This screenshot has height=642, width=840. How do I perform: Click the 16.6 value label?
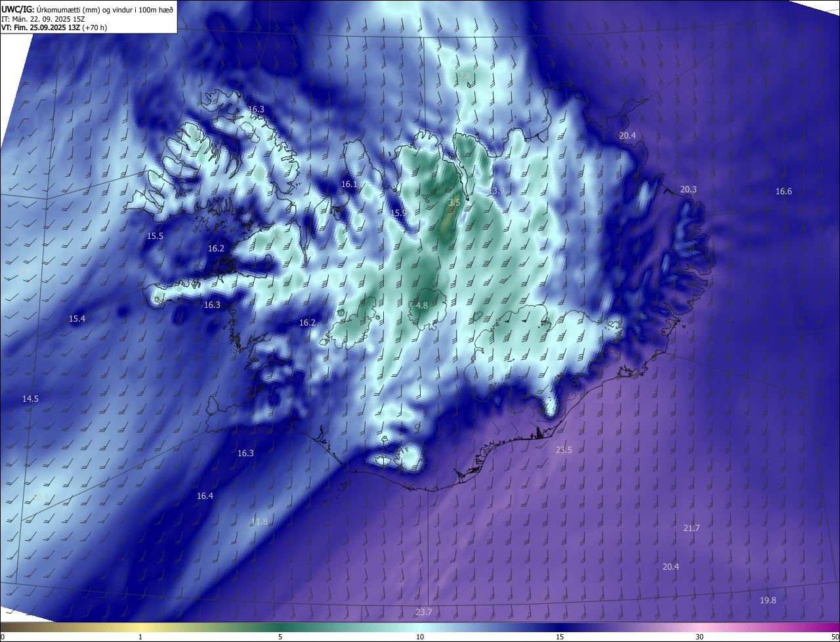tap(784, 192)
